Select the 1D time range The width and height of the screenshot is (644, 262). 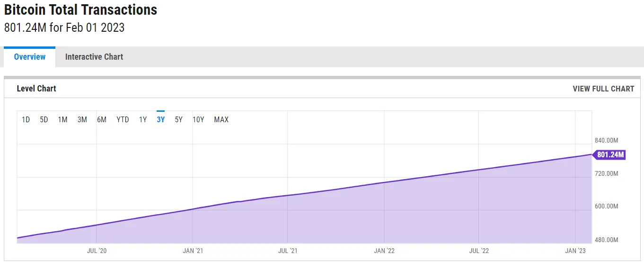[x=26, y=119]
